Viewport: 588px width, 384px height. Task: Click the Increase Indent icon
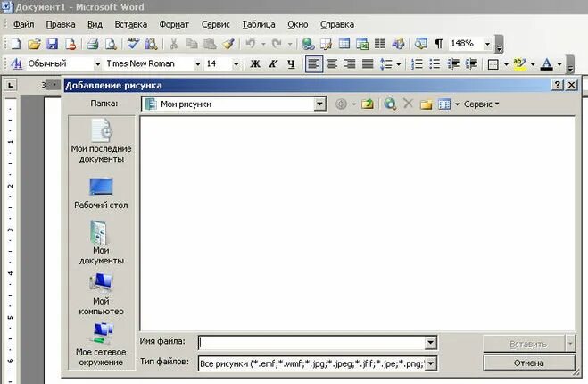click(471, 64)
